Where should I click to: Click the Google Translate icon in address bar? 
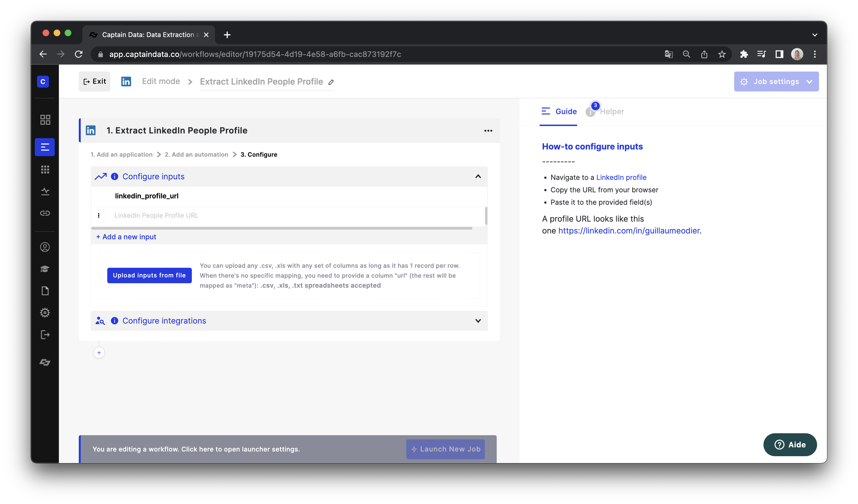pos(669,54)
